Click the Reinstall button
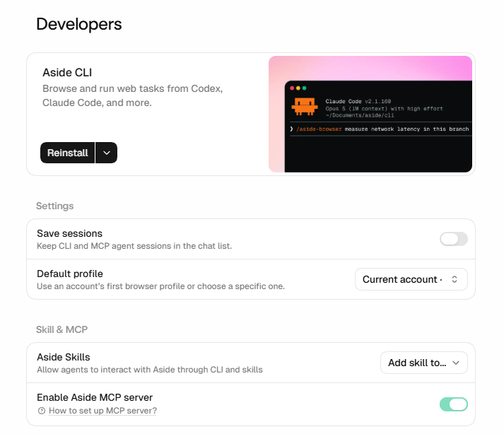This screenshot has width=504, height=434. 67,153
